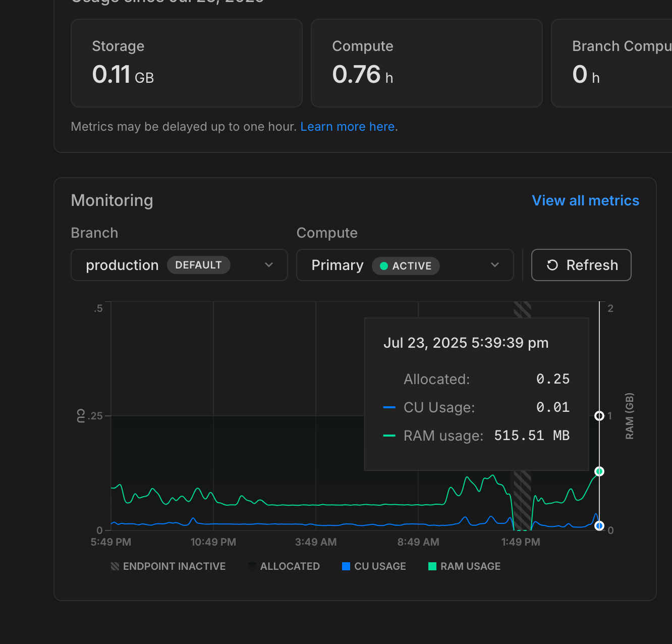The image size is (672, 644).
Task: Click the Storage 0.11 GB card
Action: tap(187, 63)
